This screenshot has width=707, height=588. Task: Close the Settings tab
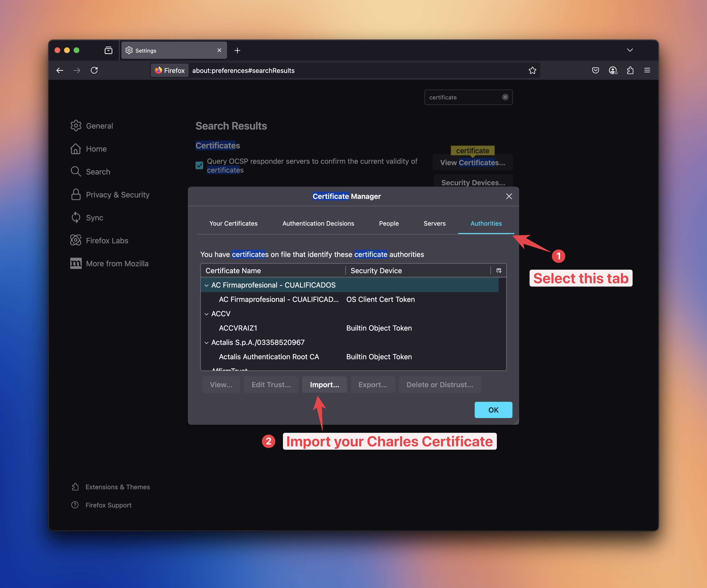pyautogui.click(x=219, y=50)
